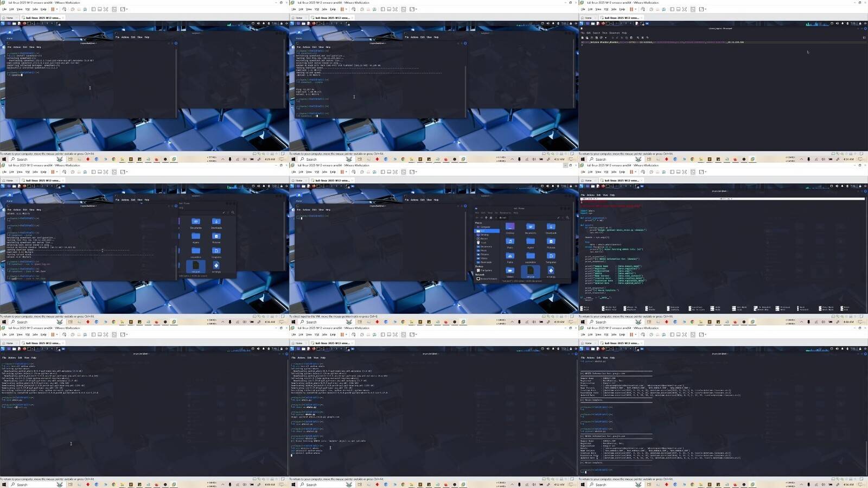Select Browse Network in Thunar's Places sidebar
Image resolution: width=868 pixels, height=488 pixels.
(487, 279)
